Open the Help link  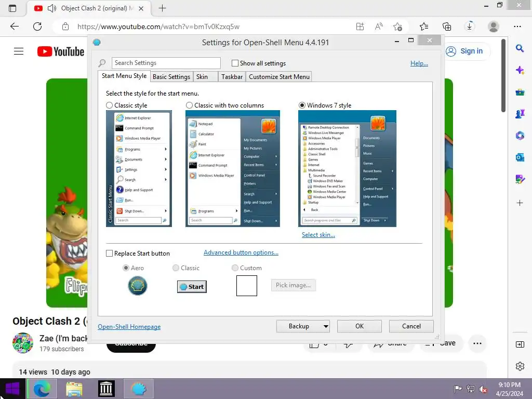tap(419, 63)
